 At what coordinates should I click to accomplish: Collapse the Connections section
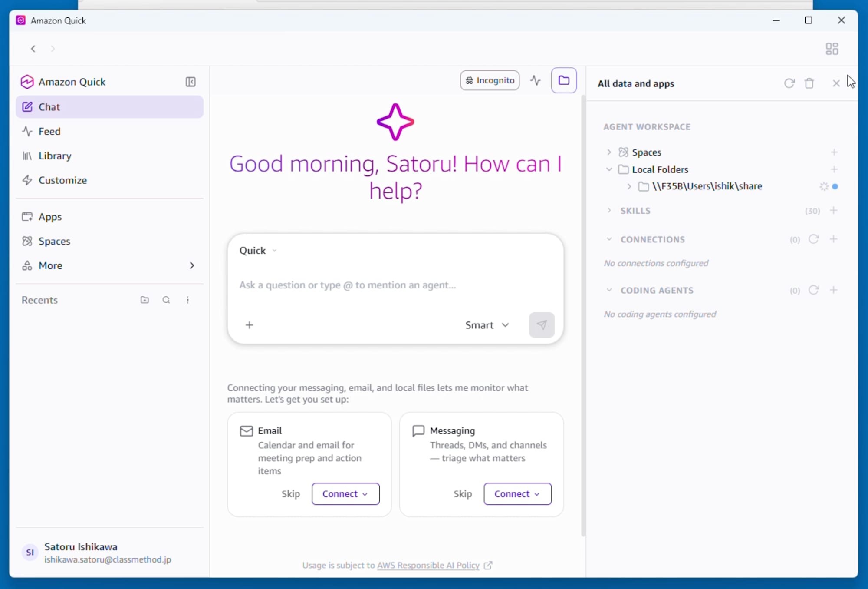click(x=609, y=239)
